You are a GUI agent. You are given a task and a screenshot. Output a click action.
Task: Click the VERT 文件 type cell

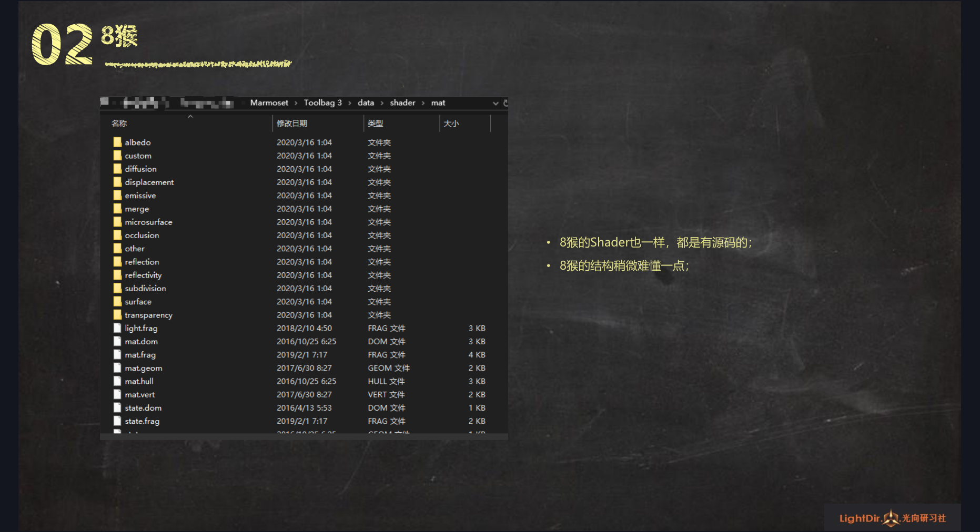click(x=386, y=394)
